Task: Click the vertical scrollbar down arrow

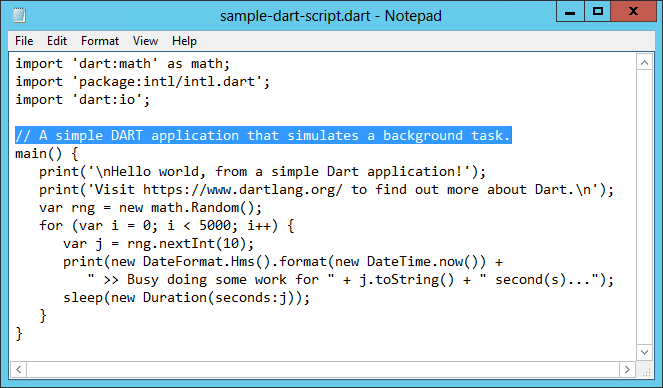Action: (644, 352)
